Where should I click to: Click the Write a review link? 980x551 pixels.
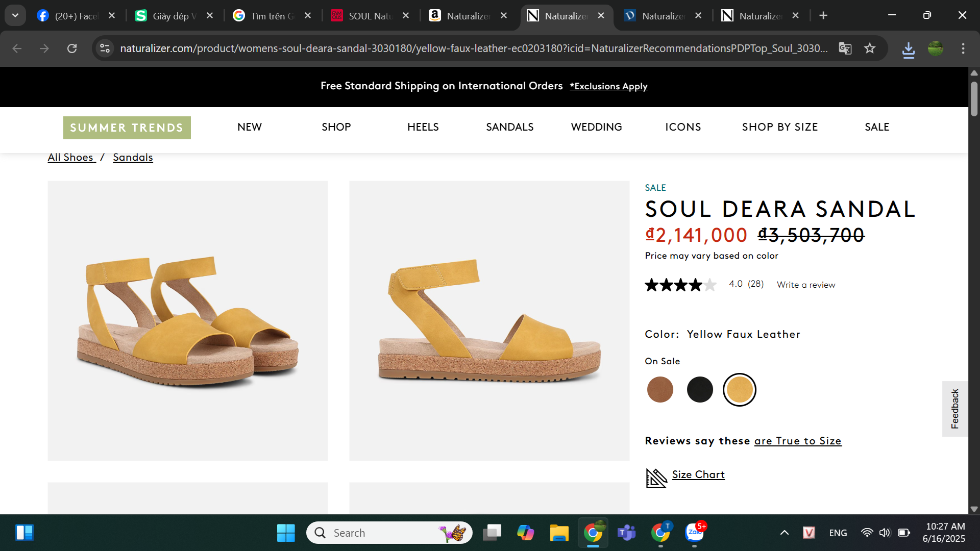point(806,285)
